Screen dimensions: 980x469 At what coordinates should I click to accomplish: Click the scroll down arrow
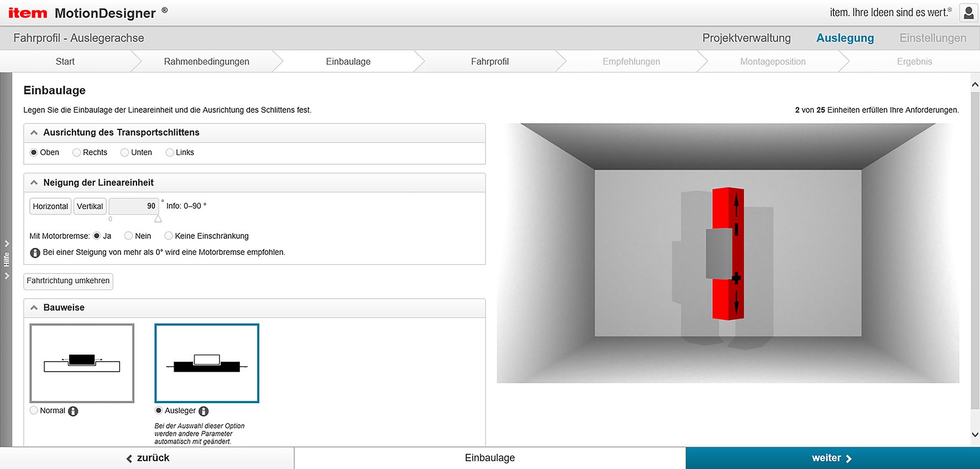pyautogui.click(x=975, y=435)
